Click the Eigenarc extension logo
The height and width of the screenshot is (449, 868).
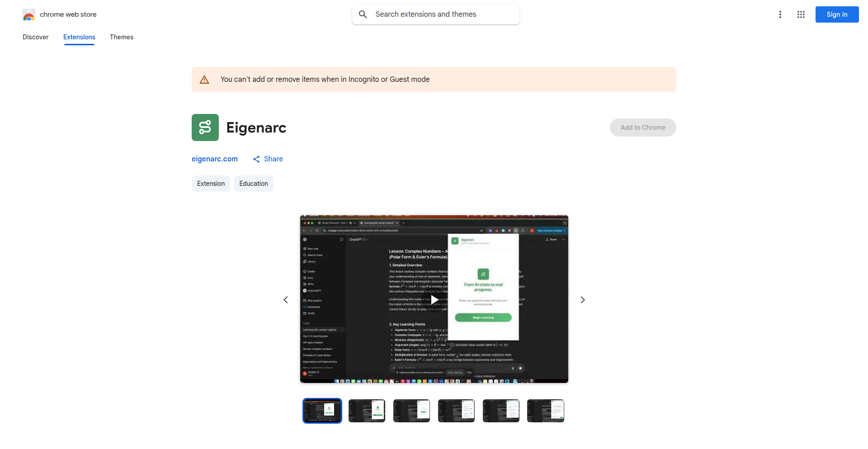[x=205, y=128]
